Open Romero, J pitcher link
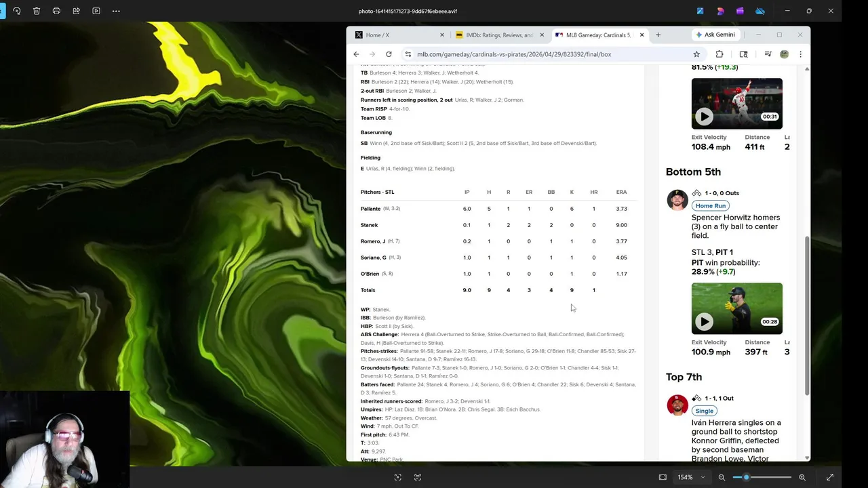Screen dimensions: 868x488 pos(373,241)
